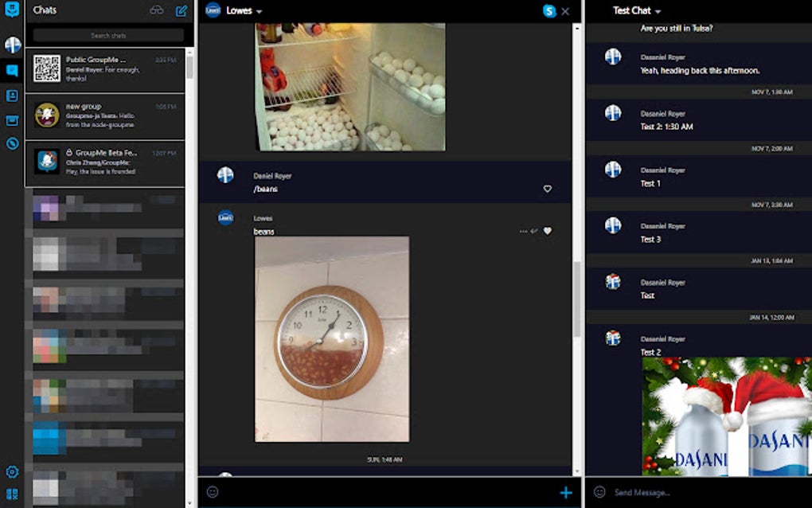This screenshot has height=508, width=812.
Task: Open Settings via the gear icon
Action: (x=11, y=473)
